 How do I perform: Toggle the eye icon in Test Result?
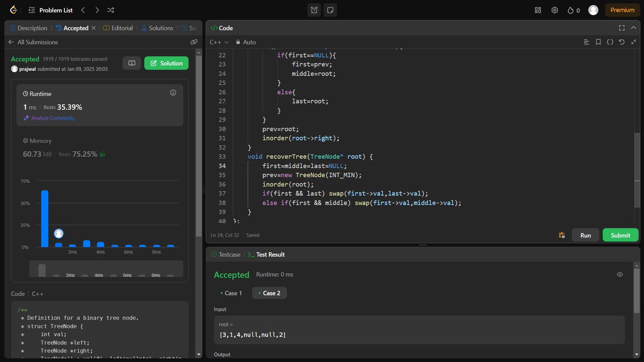[620, 275]
